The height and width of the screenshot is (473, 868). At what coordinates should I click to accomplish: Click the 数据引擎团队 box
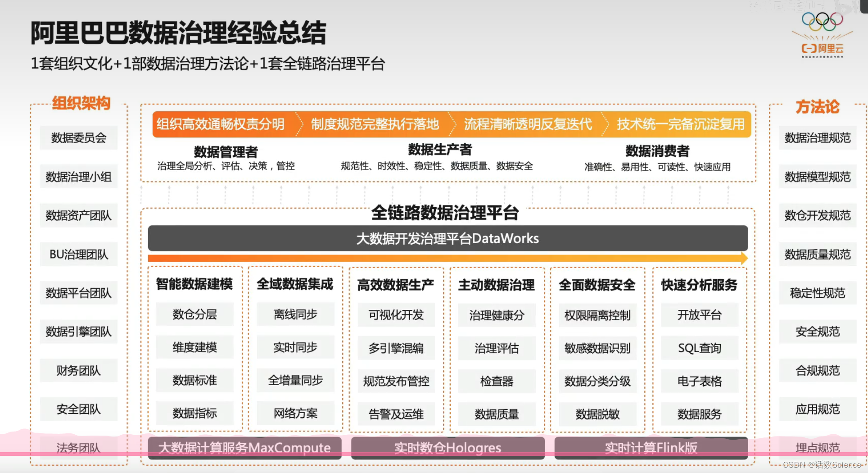tap(79, 332)
